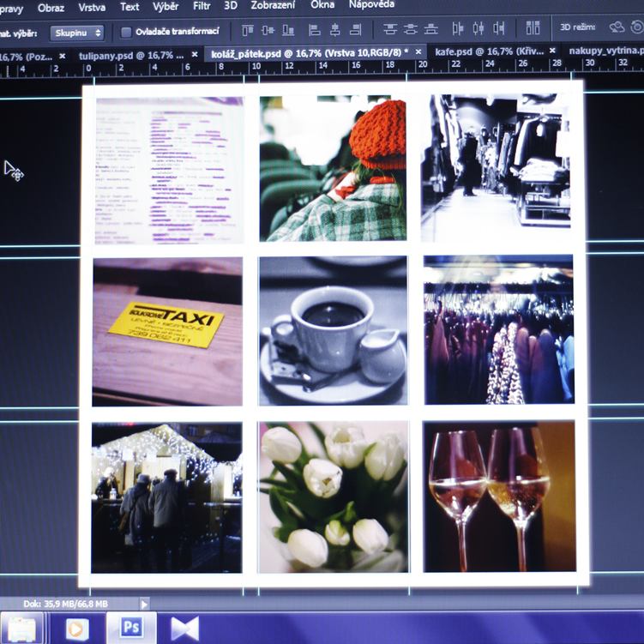Click the align left edges icon
Viewport: 644px width, 644px height.
pos(314,30)
